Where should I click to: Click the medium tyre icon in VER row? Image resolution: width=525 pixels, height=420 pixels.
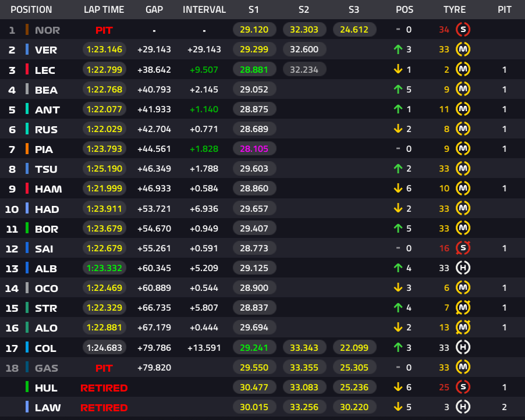click(x=463, y=49)
